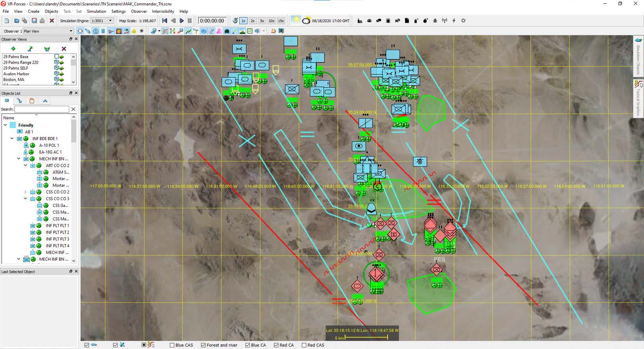Open a scenario with the folder icon
The height and width of the screenshot is (349, 644).
point(17,21)
